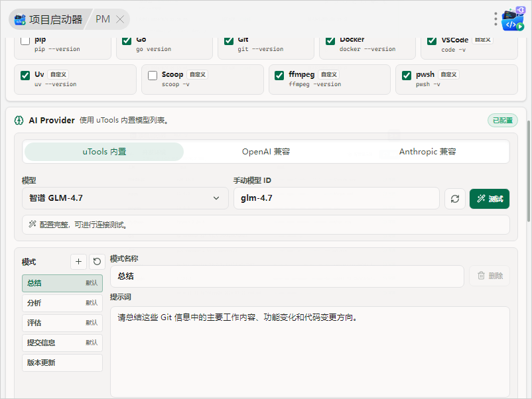
Task: Select the 分析 mode
Action: [x=62, y=303]
